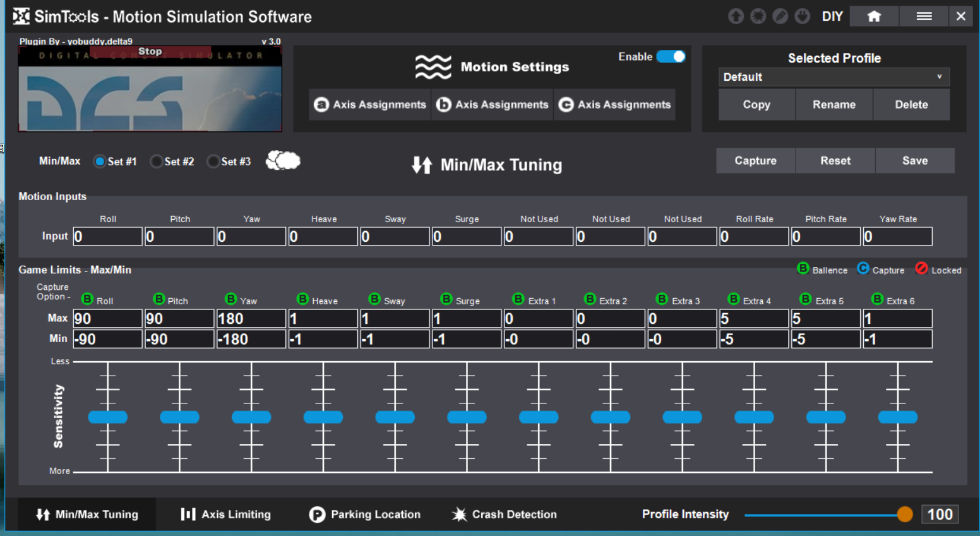Click the Pitch Input value field
The width and height of the screenshot is (980, 536).
point(179,236)
